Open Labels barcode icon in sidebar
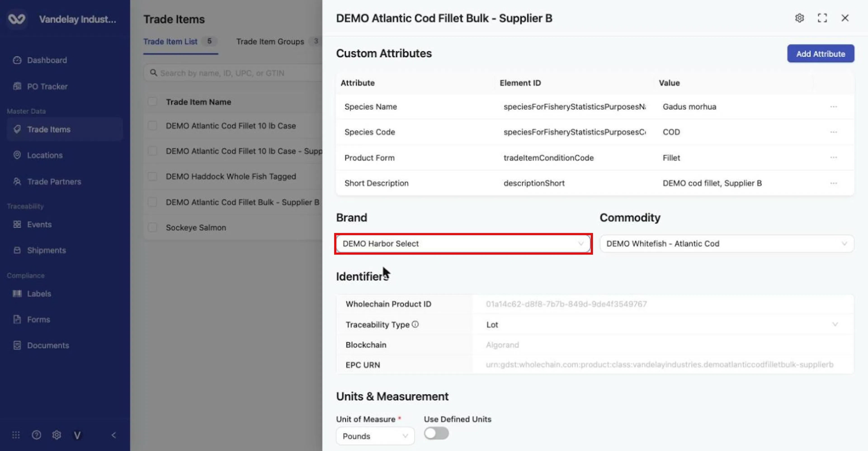 pos(17,294)
